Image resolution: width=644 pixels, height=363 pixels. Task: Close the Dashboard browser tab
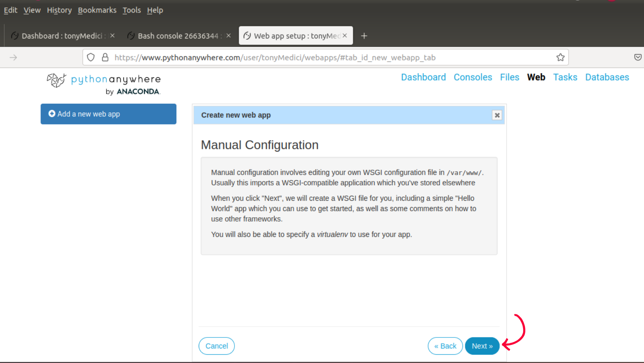click(112, 35)
